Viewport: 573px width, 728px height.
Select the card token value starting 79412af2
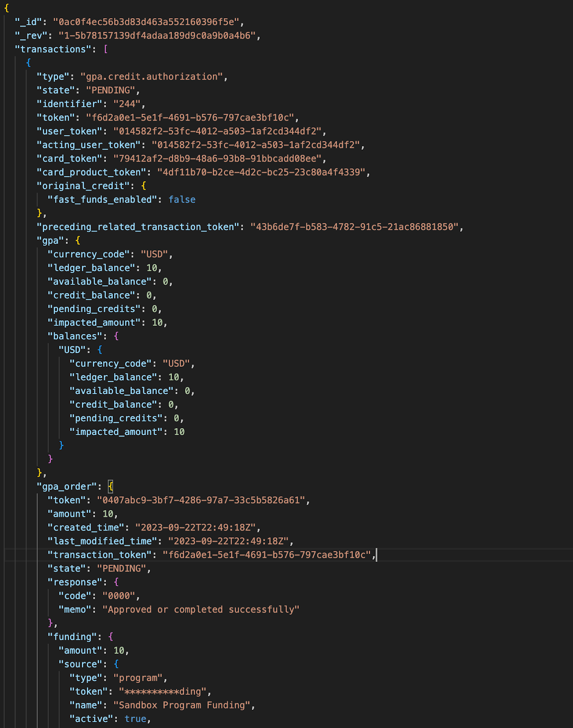point(217,158)
